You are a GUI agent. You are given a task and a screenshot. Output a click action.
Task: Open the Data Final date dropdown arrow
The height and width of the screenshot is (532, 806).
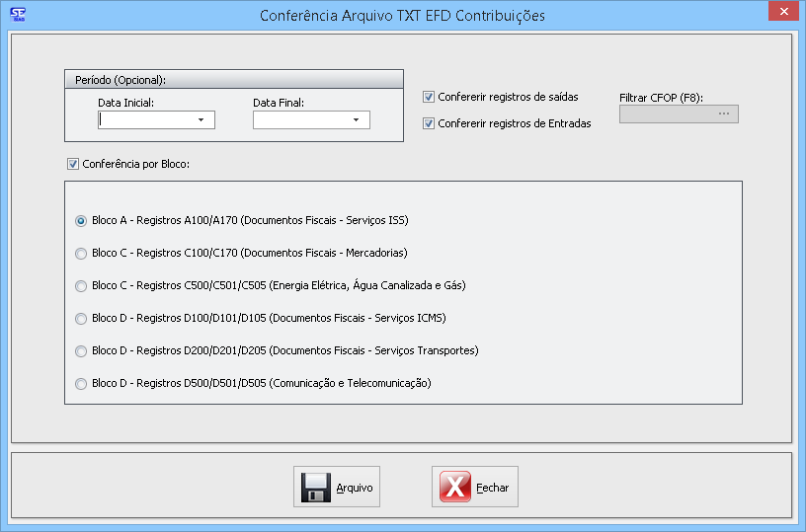click(x=356, y=120)
